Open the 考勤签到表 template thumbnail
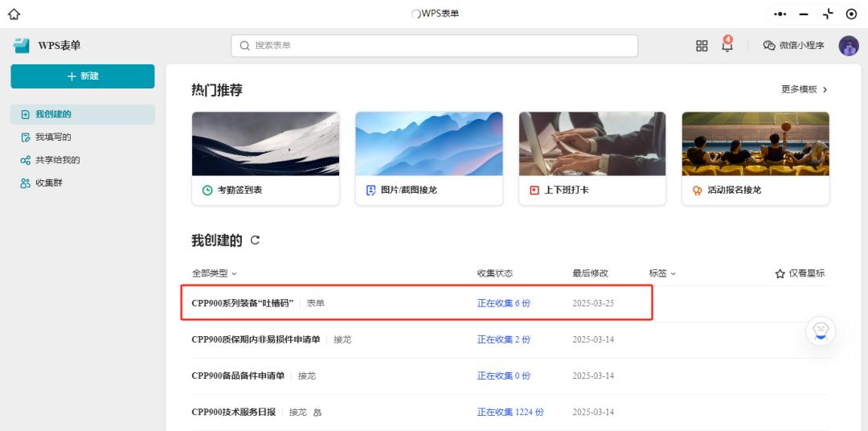The width and height of the screenshot is (868, 431). click(265, 144)
